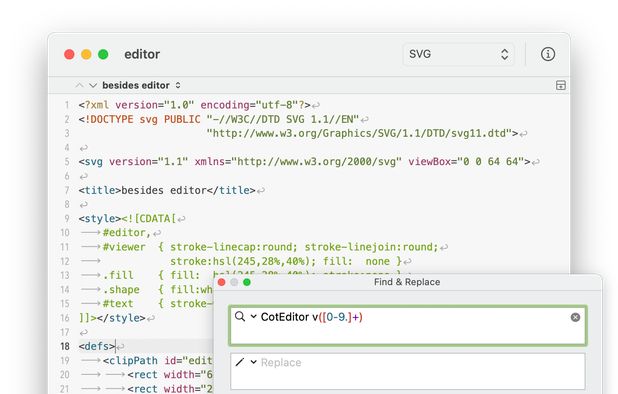Click line number 1 in gutter
This screenshot has height=394, width=618.
click(67, 105)
